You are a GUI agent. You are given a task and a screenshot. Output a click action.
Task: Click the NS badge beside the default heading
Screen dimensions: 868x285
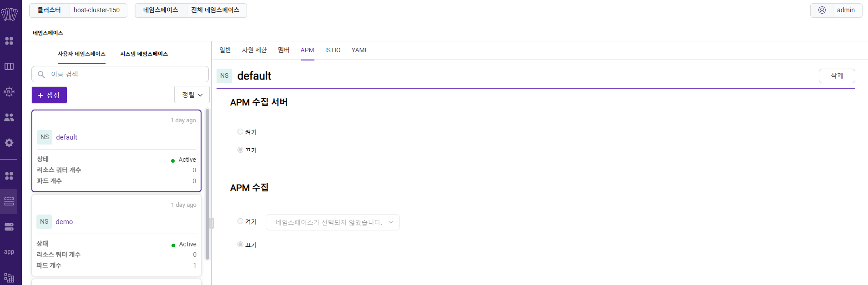[x=224, y=76]
